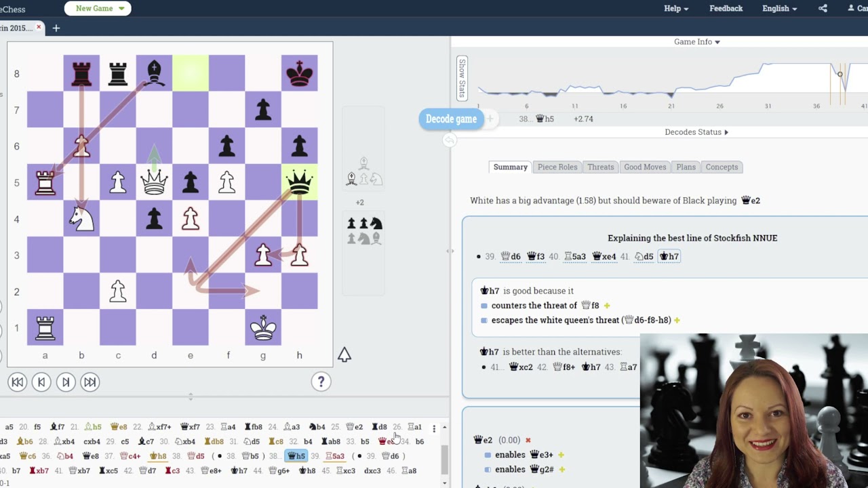Click the white king on g1
Viewport: 868px width, 488px height.
point(263,327)
